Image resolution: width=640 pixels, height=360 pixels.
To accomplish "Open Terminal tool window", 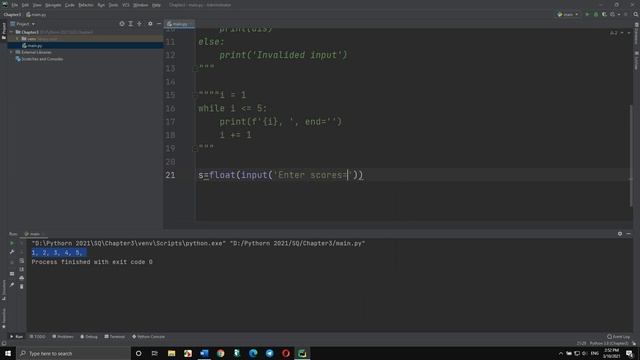I will click(114, 337).
